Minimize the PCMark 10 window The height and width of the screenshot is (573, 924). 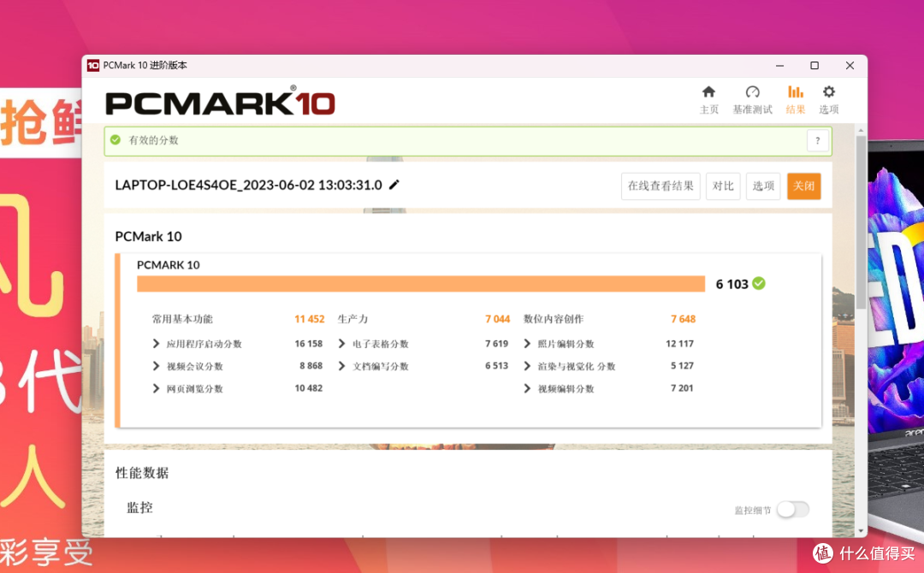tap(779, 65)
